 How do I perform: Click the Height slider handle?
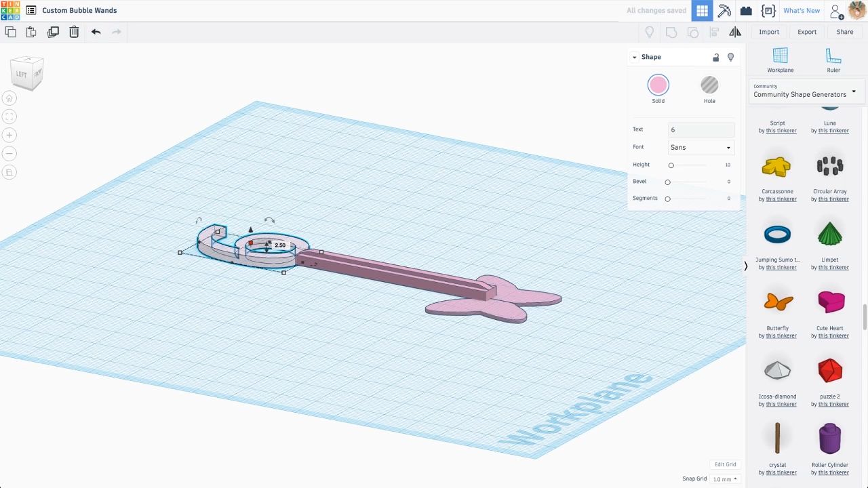coord(671,165)
